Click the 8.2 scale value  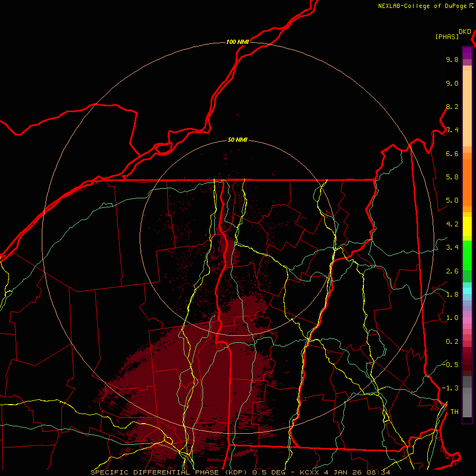[452, 106]
